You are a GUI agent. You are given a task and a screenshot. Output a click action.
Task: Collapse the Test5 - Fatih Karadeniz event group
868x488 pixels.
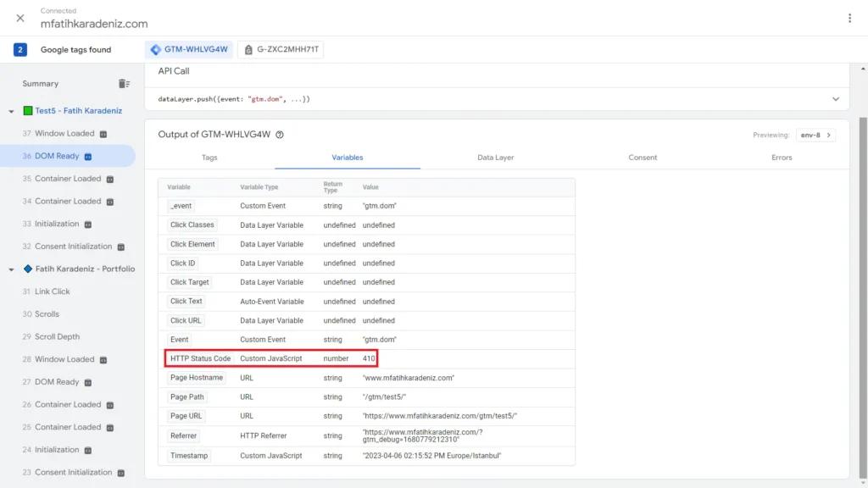(x=11, y=110)
